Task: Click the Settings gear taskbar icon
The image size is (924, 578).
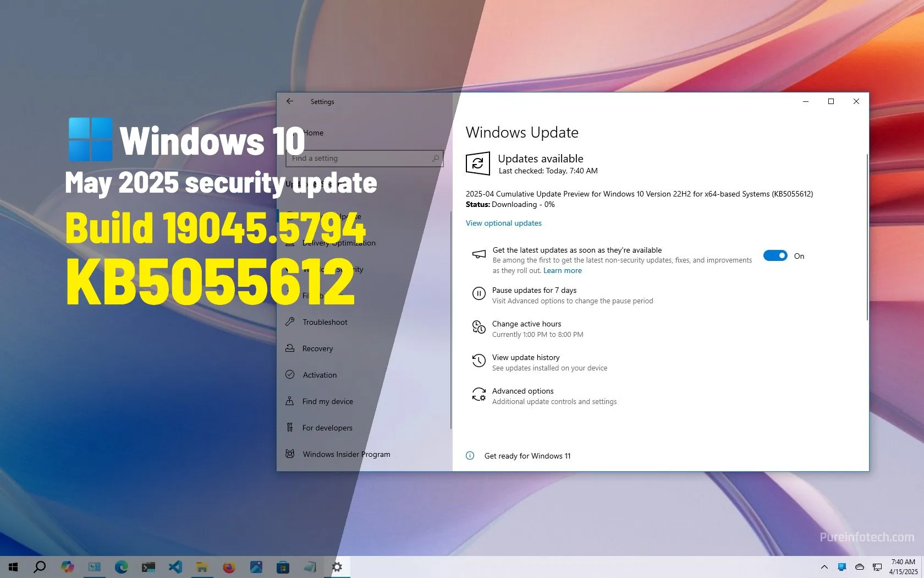Action: coord(337,567)
